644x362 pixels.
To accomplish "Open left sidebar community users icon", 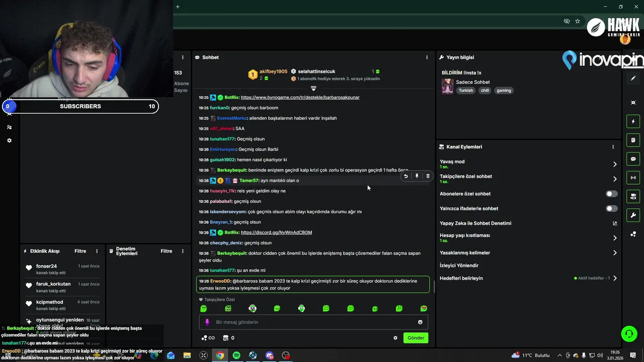I will pyautogui.click(x=9, y=127).
